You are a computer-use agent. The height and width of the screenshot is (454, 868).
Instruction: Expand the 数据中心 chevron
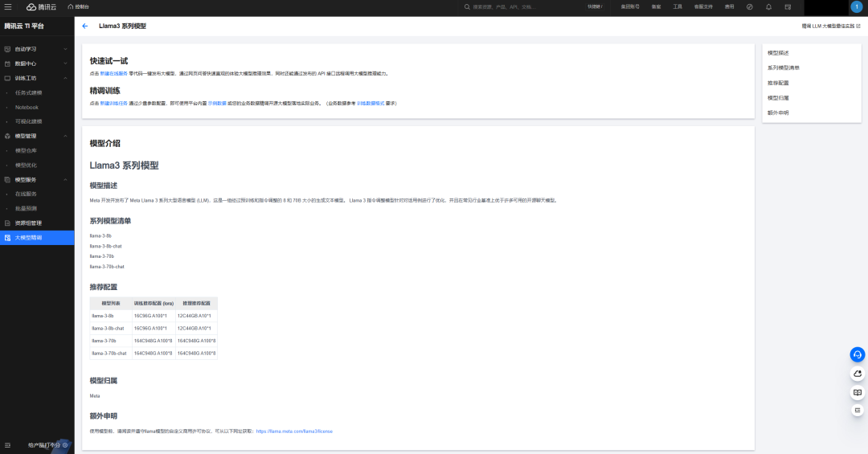pos(65,63)
